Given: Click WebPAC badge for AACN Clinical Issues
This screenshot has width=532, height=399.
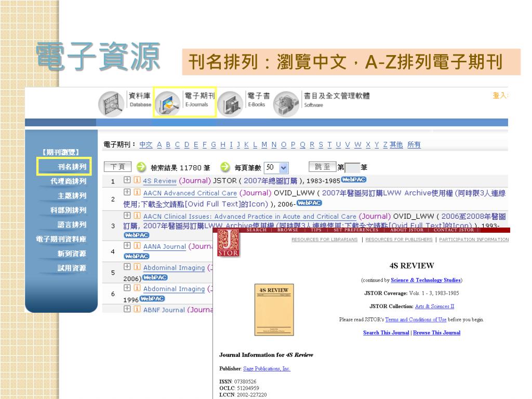Looking at the screenshot, I should (137, 235).
